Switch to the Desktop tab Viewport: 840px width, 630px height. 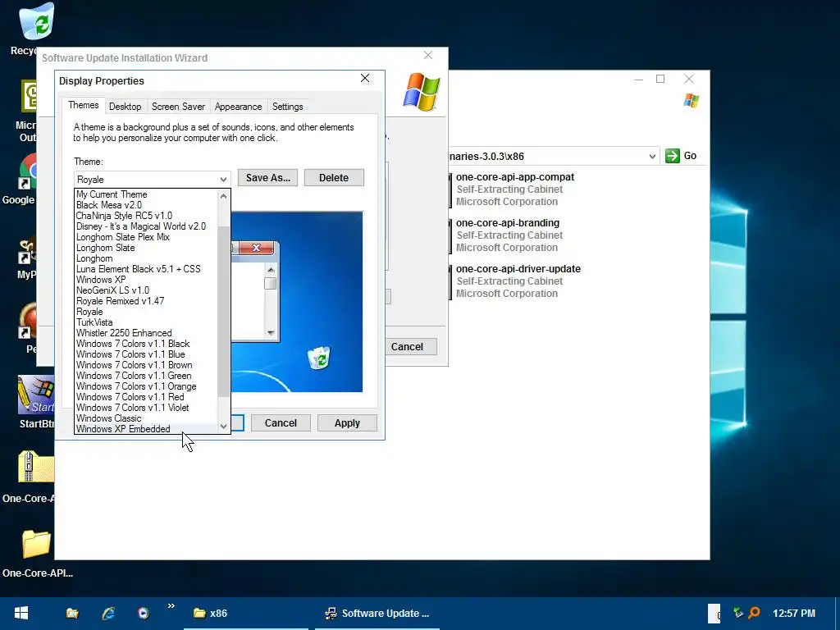tap(125, 107)
